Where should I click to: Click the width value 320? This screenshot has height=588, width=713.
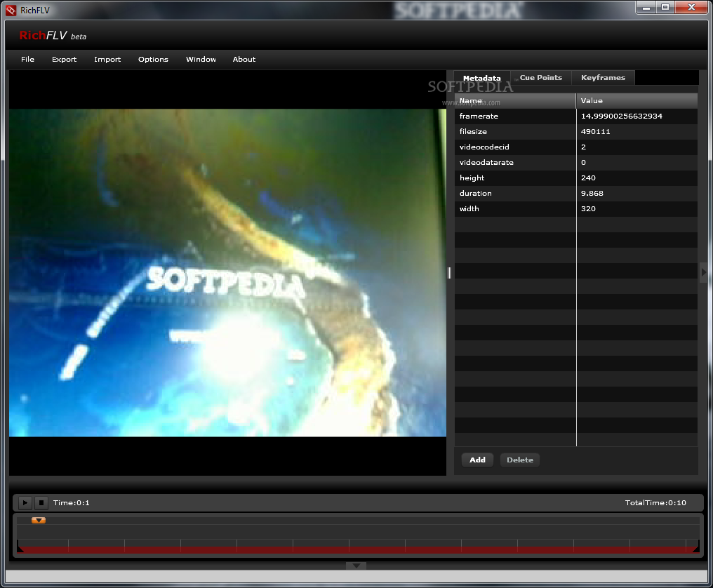pyautogui.click(x=588, y=208)
